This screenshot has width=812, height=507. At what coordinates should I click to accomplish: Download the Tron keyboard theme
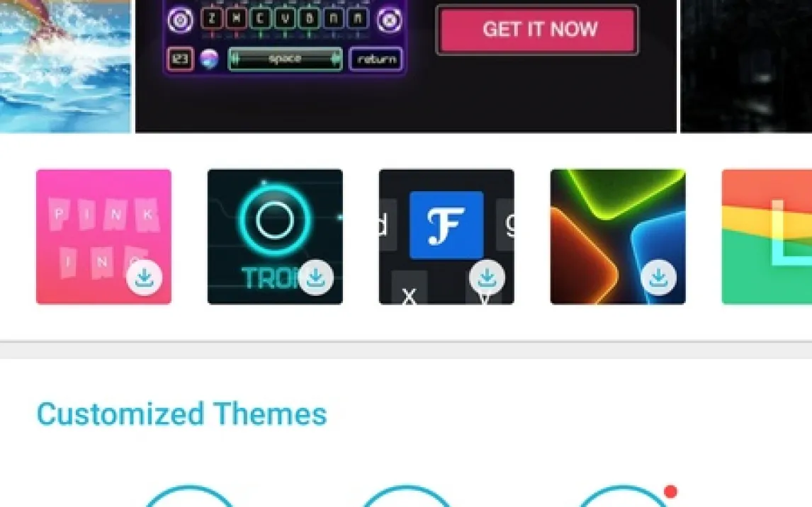coord(315,278)
